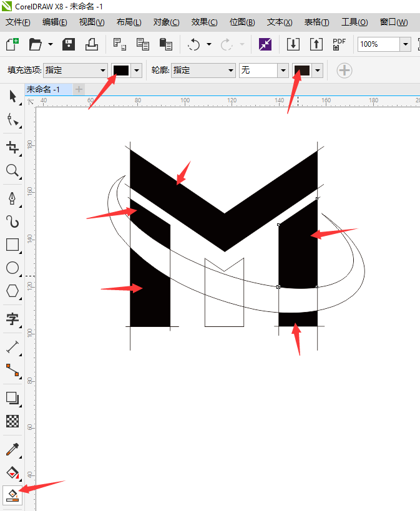The height and width of the screenshot is (511, 420).
Task: Select the Shape edit tool
Action: [12, 120]
